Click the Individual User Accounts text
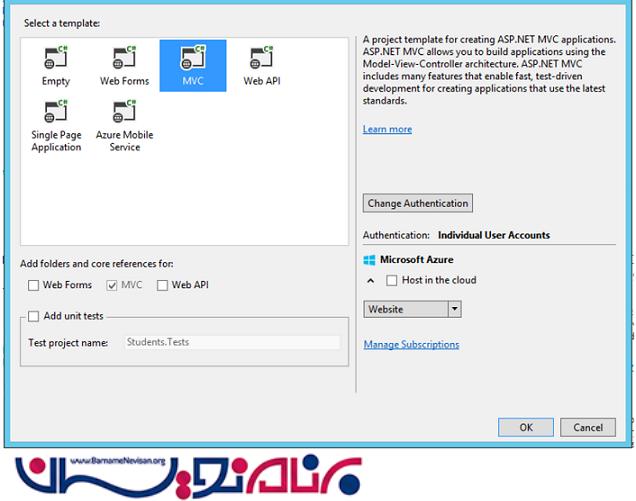 [494, 235]
